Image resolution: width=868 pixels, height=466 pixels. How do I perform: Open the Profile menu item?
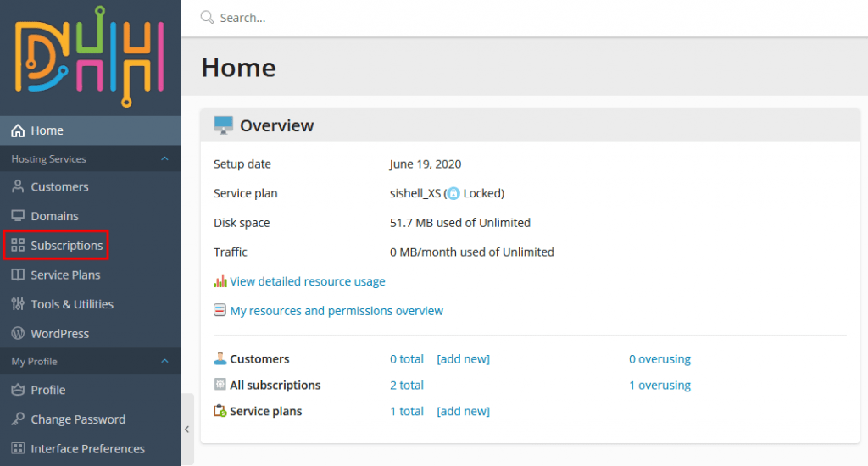click(48, 390)
